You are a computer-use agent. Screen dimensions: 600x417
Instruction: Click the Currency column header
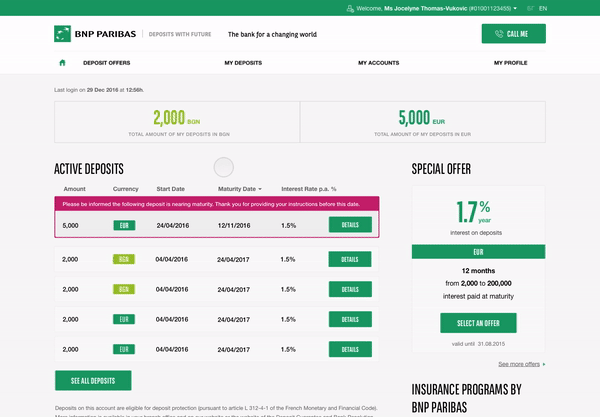[x=126, y=189]
